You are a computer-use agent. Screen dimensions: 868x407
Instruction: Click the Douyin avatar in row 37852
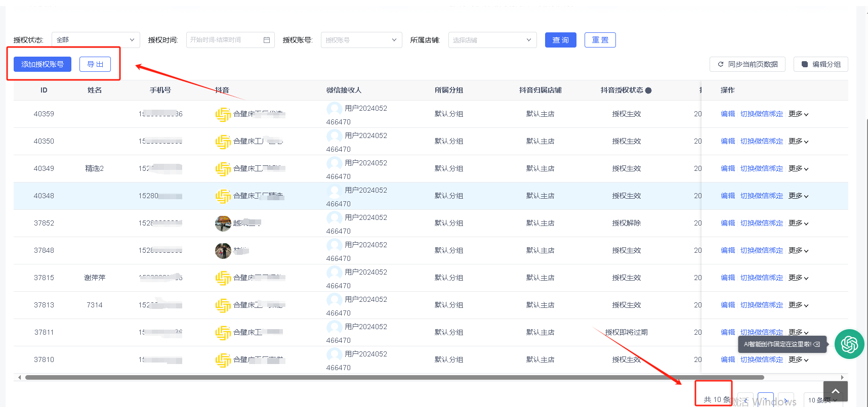point(223,223)
